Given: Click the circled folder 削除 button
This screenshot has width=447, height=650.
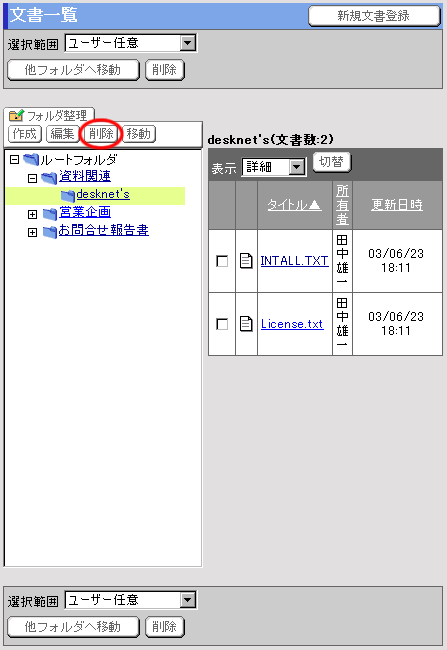Looking at the screenshot, I should tap(101, 134).
